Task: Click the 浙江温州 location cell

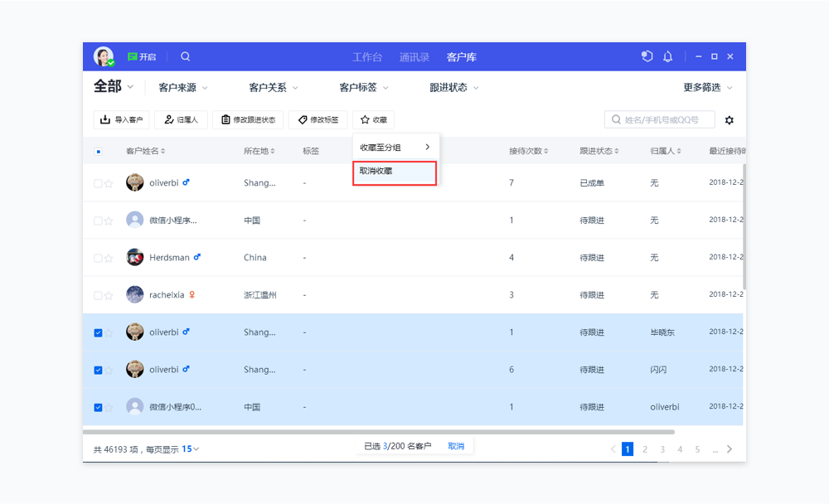Action: [x=260, y=295]
